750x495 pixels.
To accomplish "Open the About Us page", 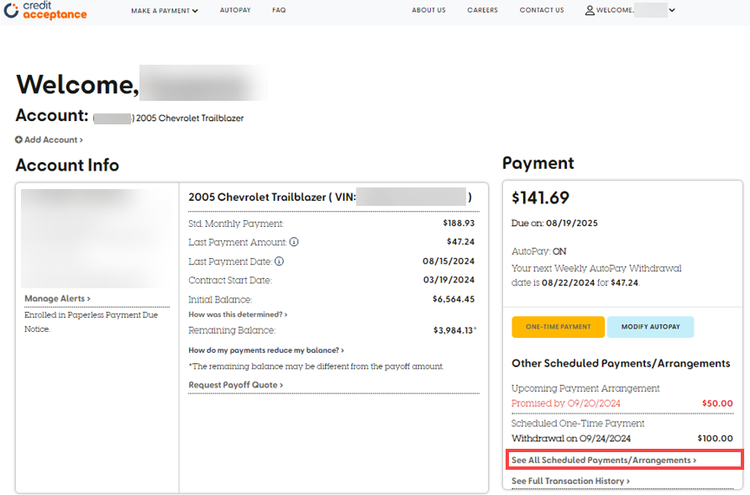I will 429,11.
